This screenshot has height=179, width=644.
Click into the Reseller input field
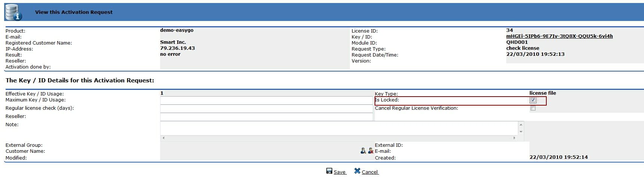266,117
